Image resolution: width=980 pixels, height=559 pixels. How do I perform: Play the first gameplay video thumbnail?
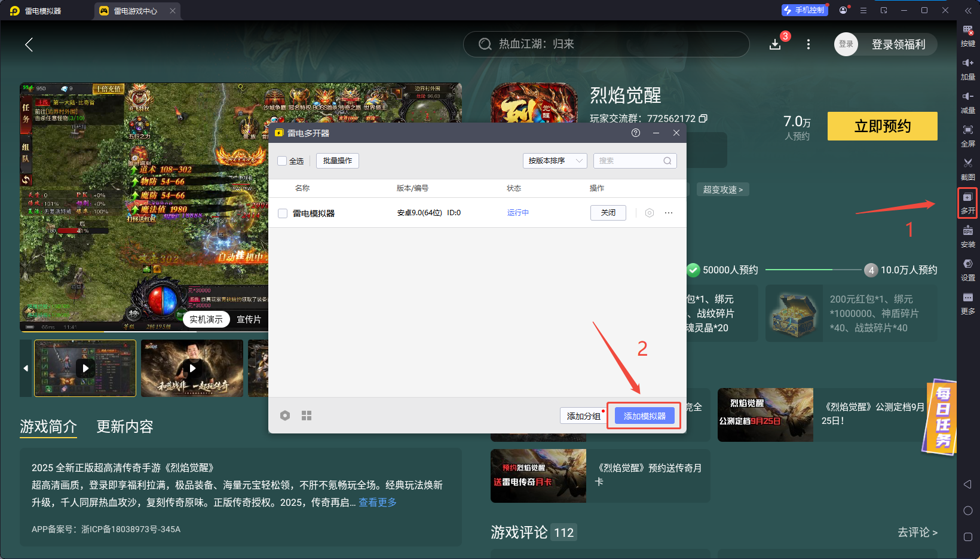pos(85,368)
